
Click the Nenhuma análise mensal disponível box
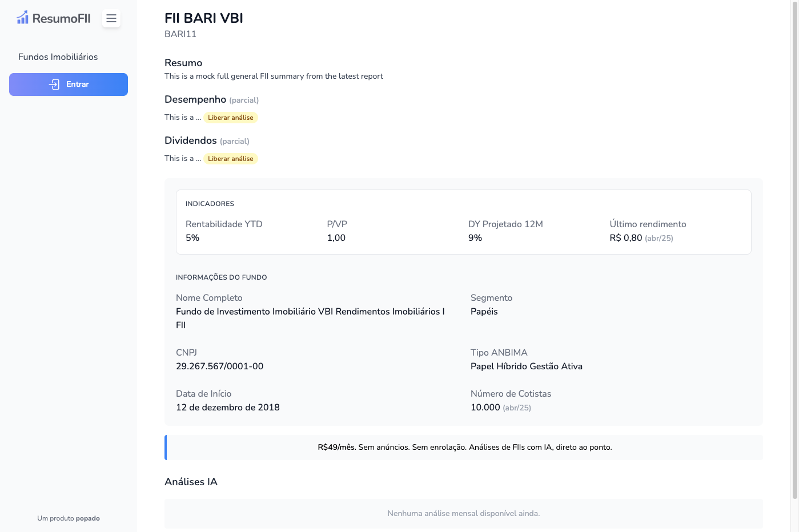[x=463, y=514]
